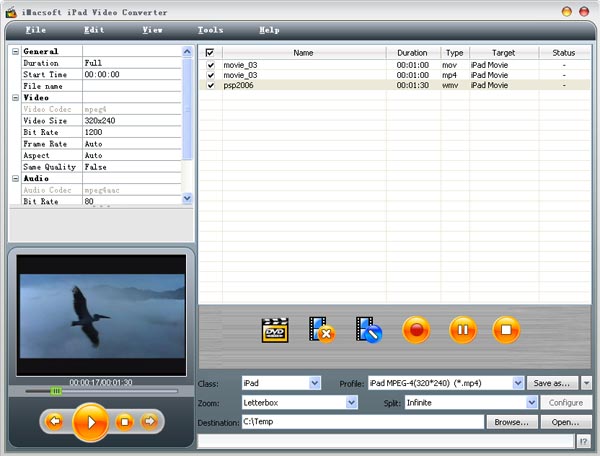Select the psp2006 file row name
Viewport: 600px width, 456px height.
[x=238, y=85]
